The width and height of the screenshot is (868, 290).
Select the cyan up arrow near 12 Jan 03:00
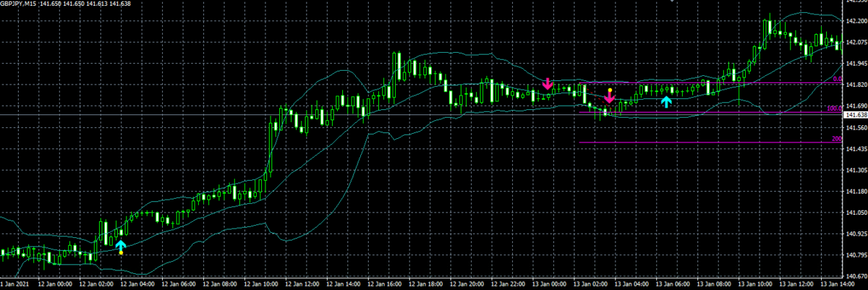pos(121,245)
